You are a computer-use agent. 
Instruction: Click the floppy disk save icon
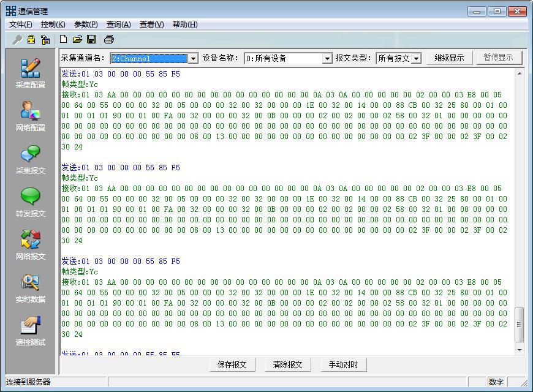91,39
